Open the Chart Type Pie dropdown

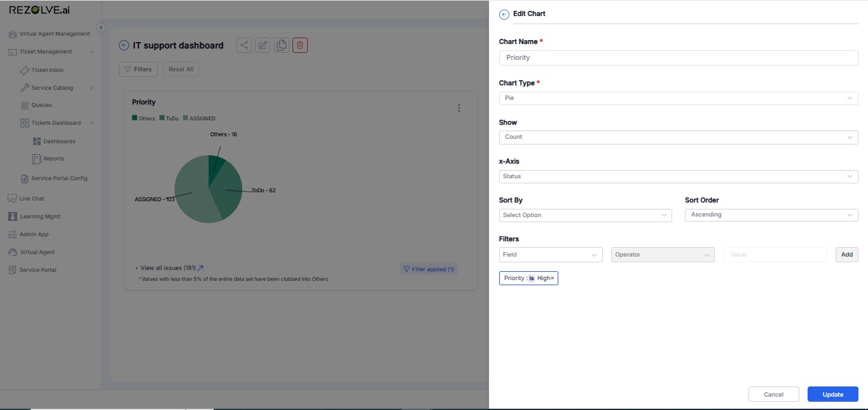pos(679,98)
